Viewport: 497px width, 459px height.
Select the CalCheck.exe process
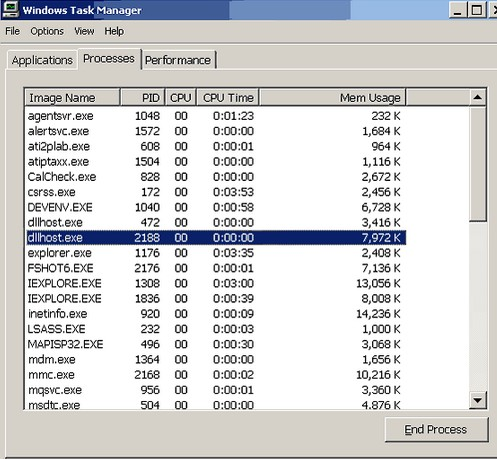pos(216,177)
